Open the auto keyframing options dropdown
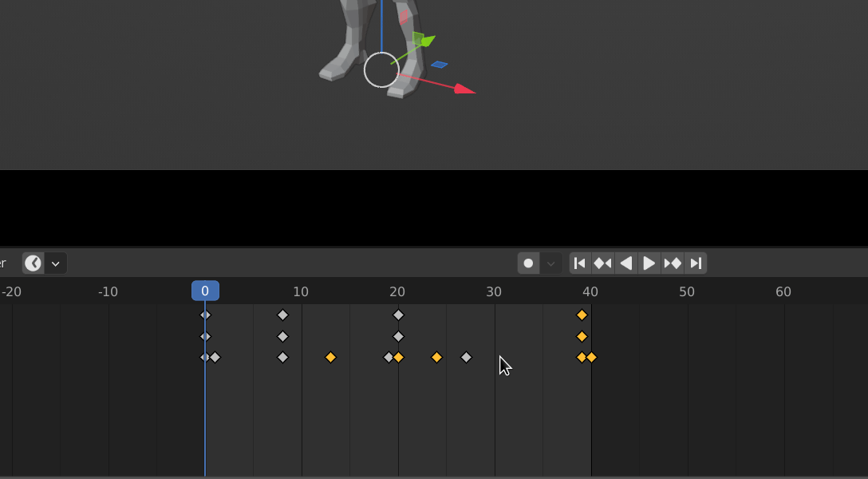Viewport: 868px width, 479px height. (x=550, y=263)
